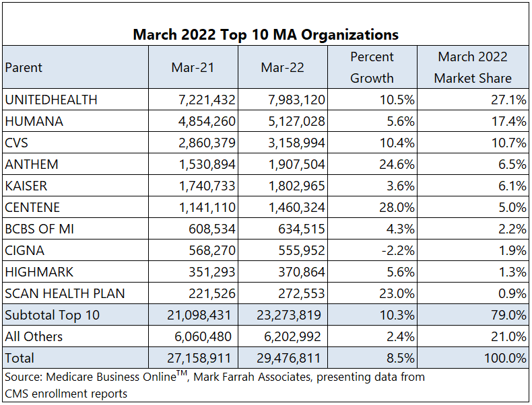532x405 pixels.
Task: Select Cigna growth -2.2%
Action: [x=398, y=250]
